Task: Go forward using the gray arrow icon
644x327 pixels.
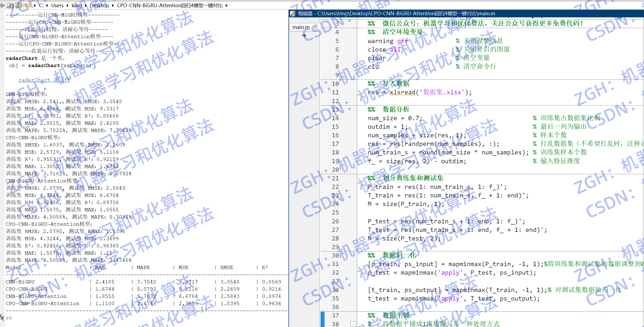Action: [2, 5]
